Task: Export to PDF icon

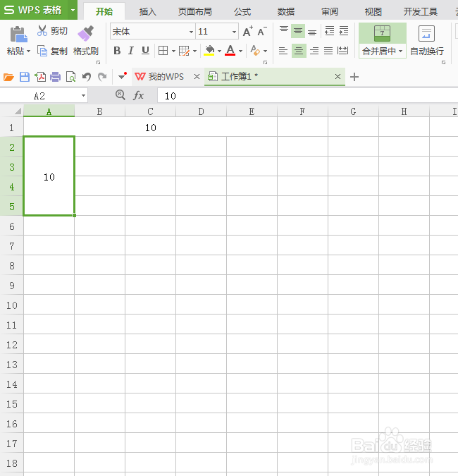Action: [x=40, y=77]
